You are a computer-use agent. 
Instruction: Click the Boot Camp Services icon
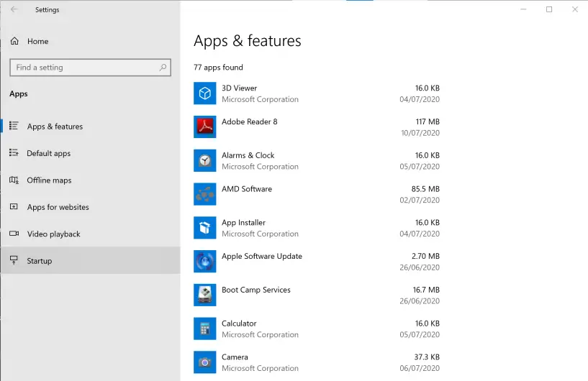pos(204,295)
